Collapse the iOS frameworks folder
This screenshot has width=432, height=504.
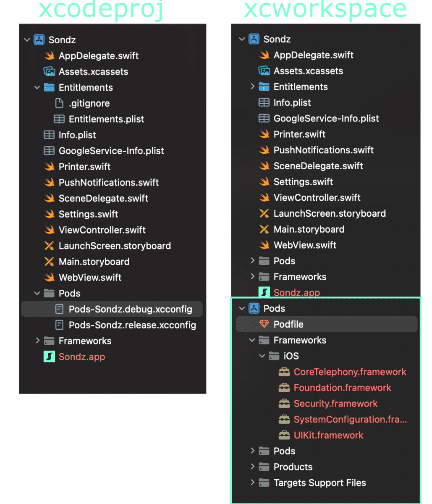click(262, 356)
